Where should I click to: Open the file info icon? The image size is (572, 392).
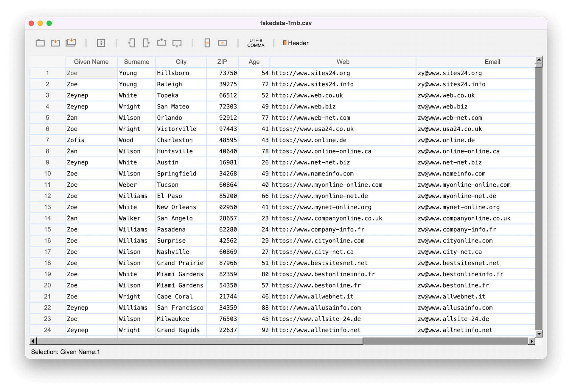click(101, 43)
